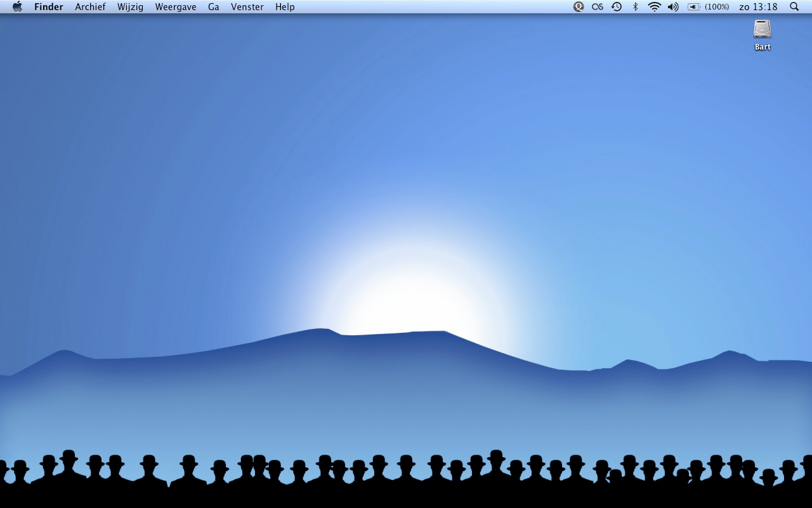Select the Bart hard drive icon
The height and width of the screenshot is (508, 812).
763,29
